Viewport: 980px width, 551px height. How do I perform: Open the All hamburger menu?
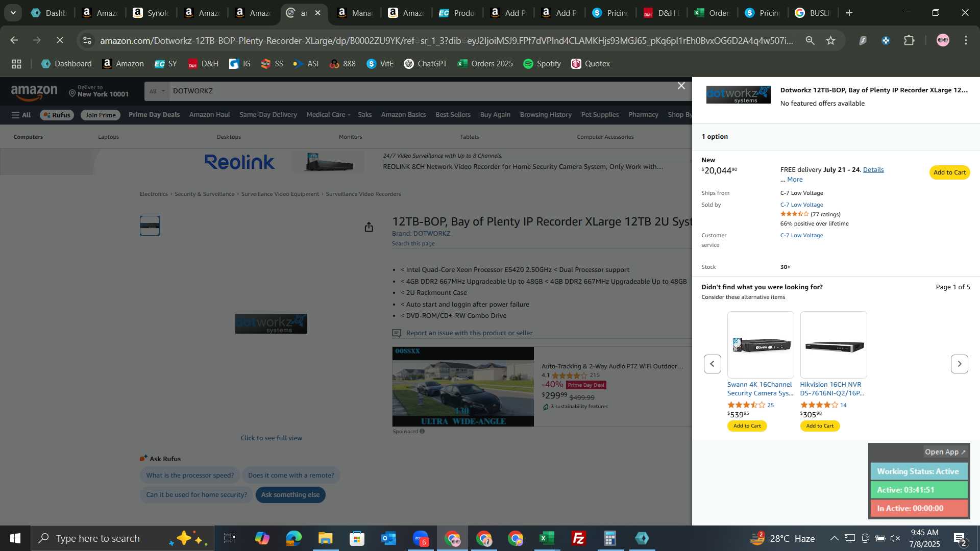(21, 115)
